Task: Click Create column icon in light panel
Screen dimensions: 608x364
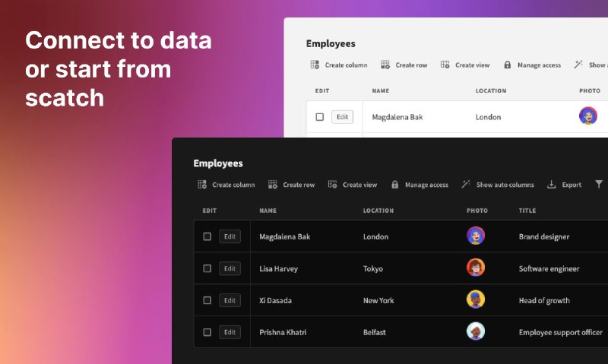Action: 315,65
